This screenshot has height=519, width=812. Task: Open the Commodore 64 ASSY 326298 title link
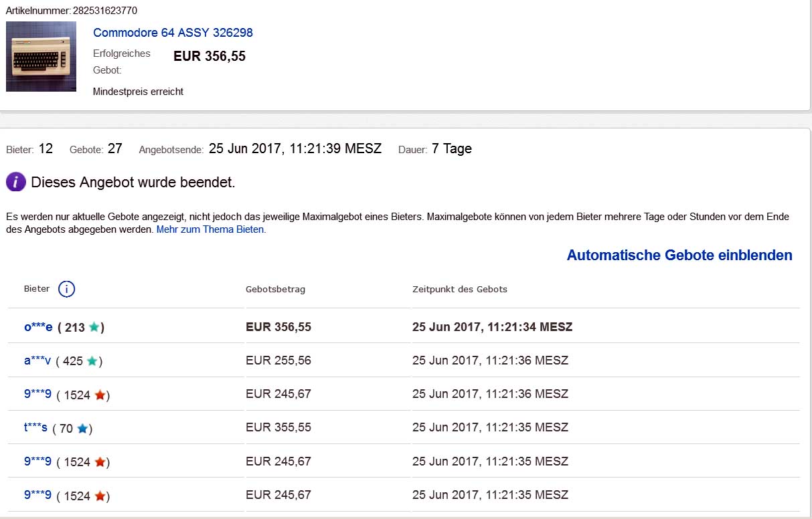coord(173,33)
